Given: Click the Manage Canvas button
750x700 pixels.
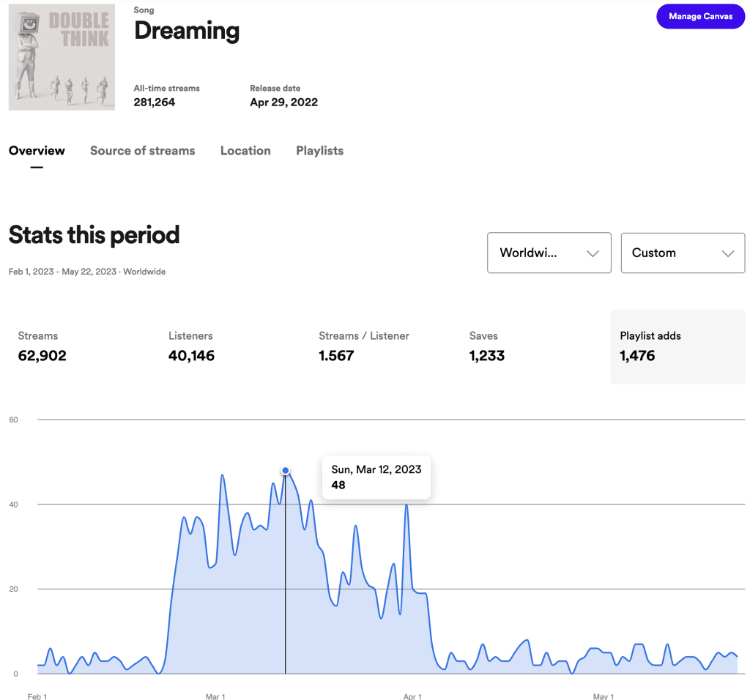Looking at the screenshot, I should pos(700,16).
